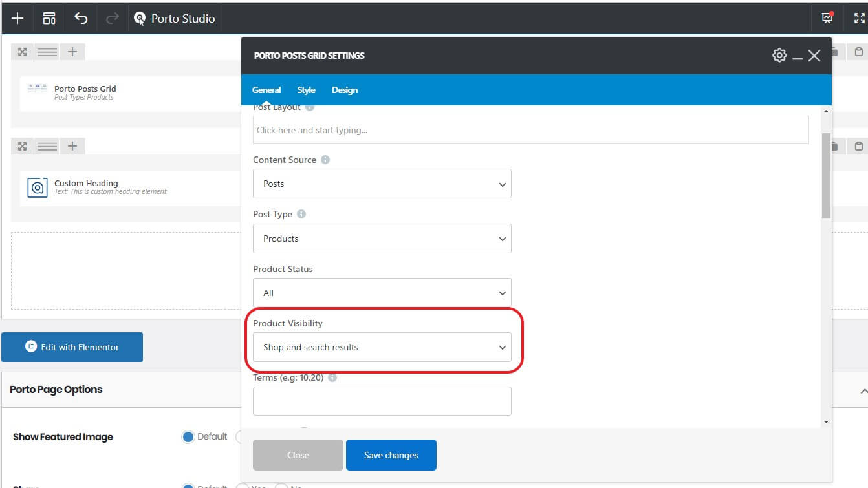The width and height of the screenshot is (868, 488).
Task: Open Porto Studio from the top toolbar
Action: point(174,18)
